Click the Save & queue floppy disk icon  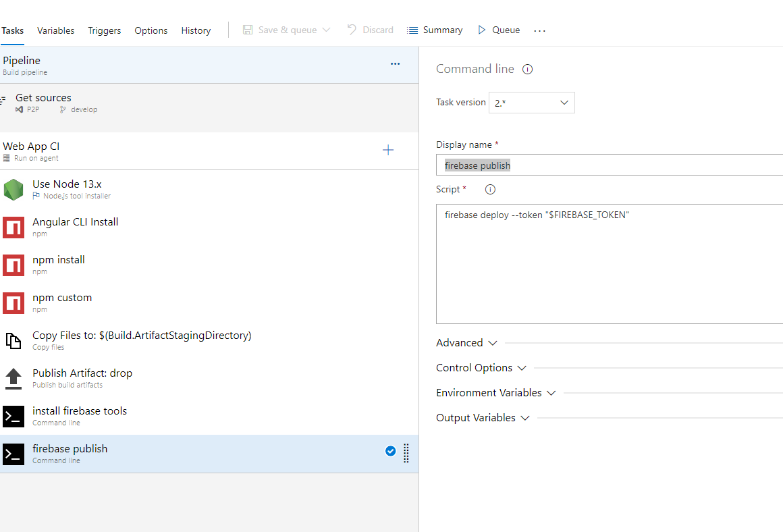tap(248, 30)
